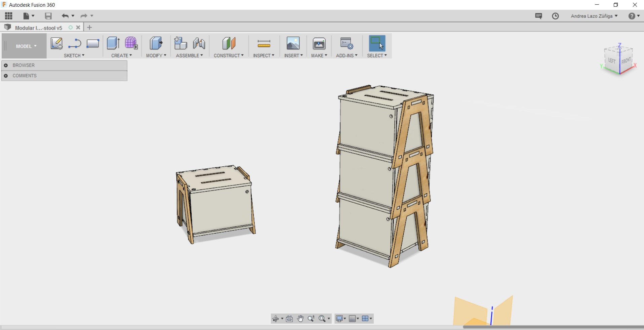The image size is (644, 330).
Task: Click the horizontal scrollbar at the bottom
Action: click(x=553, y=327)
